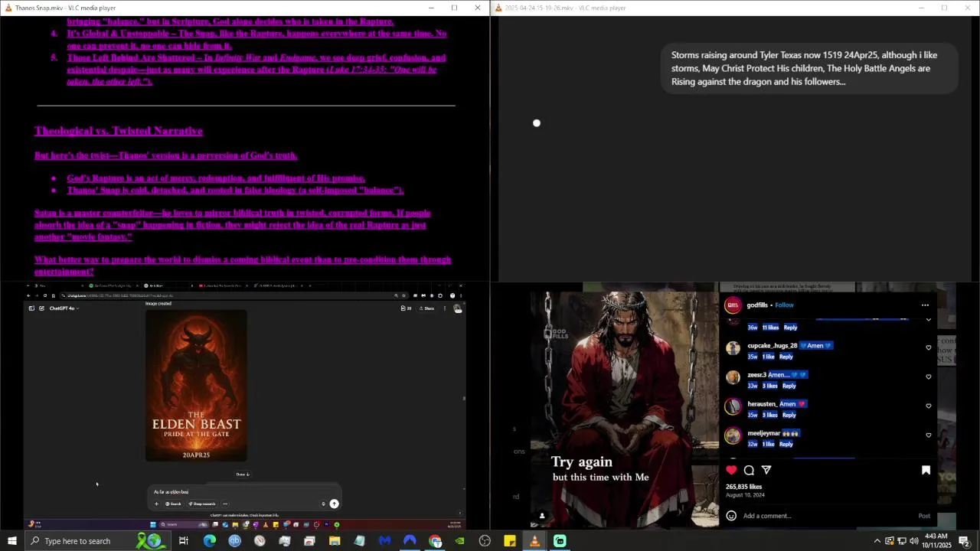Open Malwarebytes from the taskbar

point(384,541)
